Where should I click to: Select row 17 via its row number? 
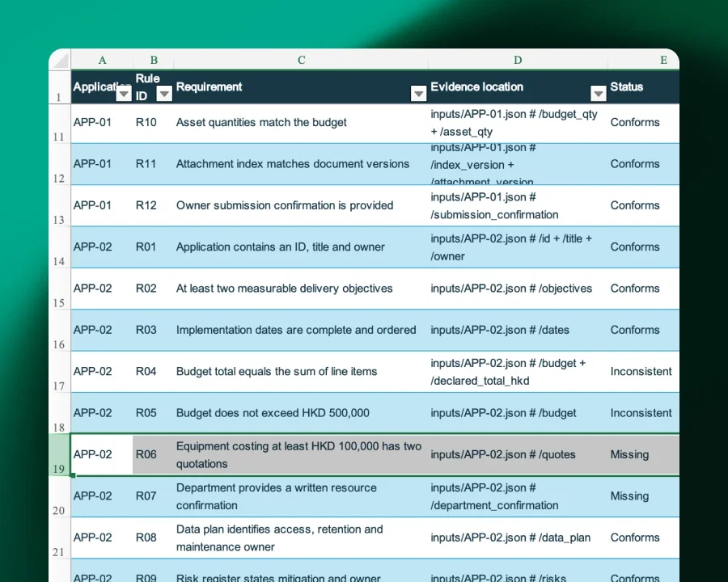(59, 372)
